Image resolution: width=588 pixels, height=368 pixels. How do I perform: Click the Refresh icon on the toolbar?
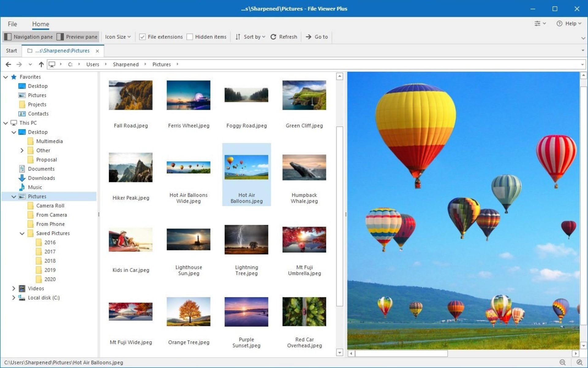pos(273,37)
